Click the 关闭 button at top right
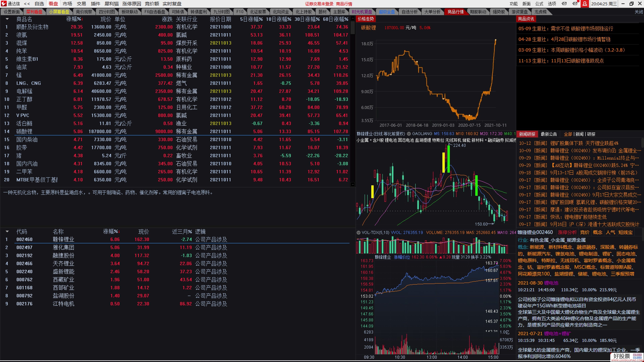 point(638,12)
